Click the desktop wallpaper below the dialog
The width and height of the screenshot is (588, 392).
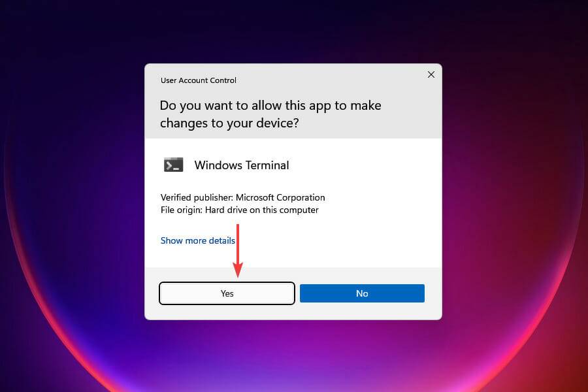(x=293, y=356)
